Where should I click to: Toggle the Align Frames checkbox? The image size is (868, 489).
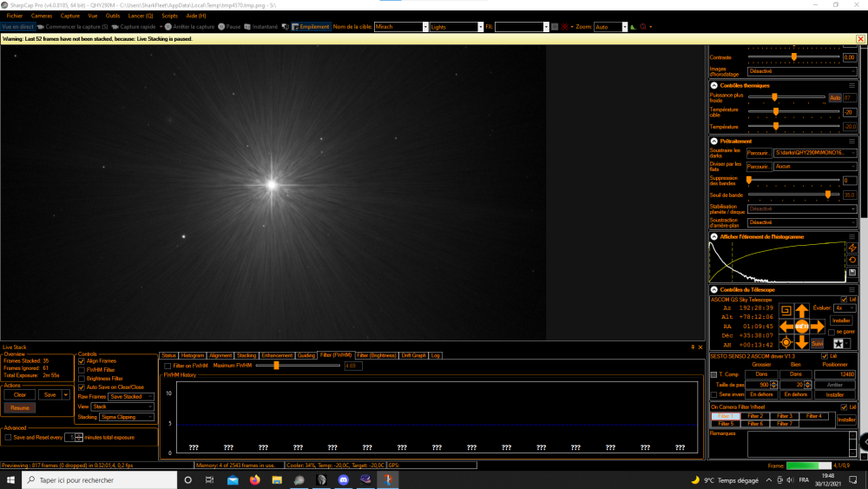pos(82,361)
